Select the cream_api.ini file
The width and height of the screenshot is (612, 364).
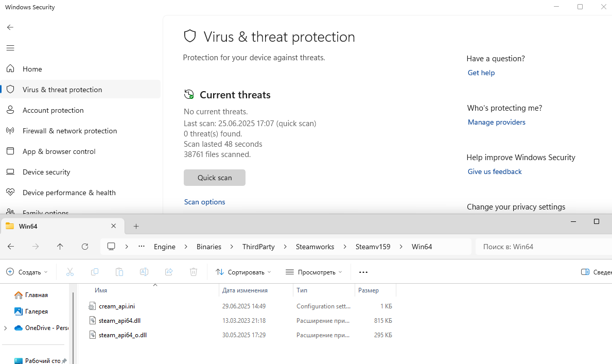[x=117, y=306]
